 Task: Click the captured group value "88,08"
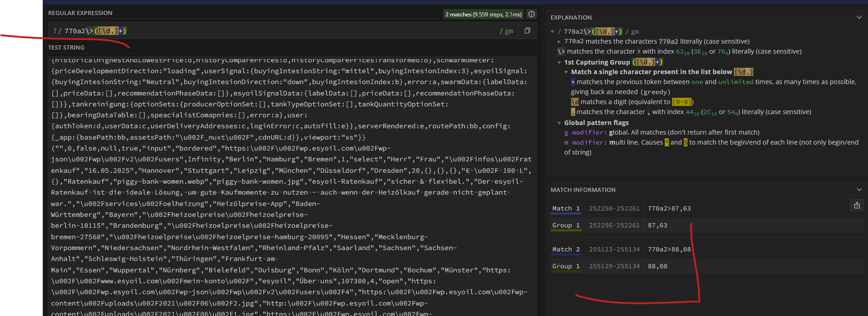pyautogui.click(x=657, y=266)
